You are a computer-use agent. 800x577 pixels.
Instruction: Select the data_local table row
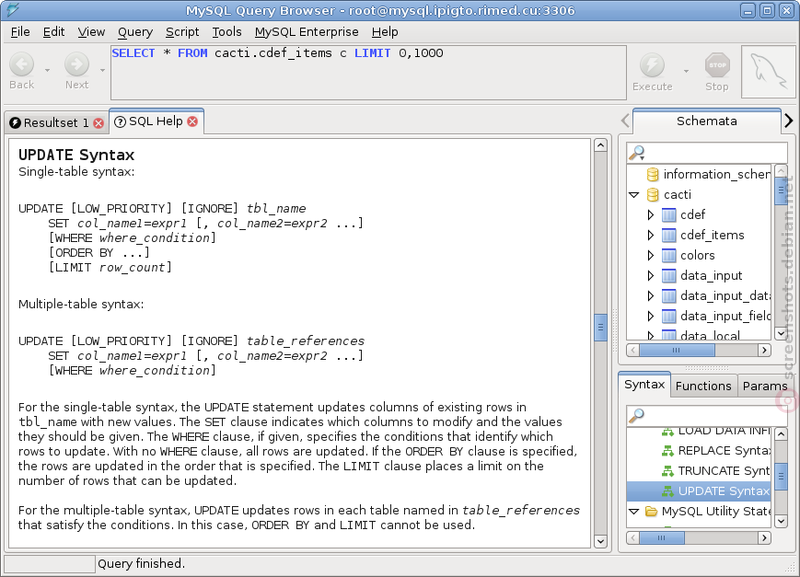(699, 335)
